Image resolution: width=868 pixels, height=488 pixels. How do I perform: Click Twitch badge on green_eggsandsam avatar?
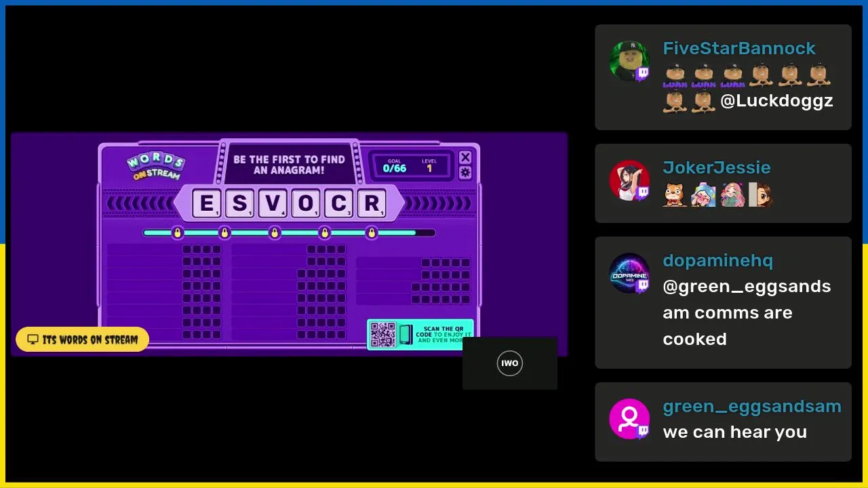[x=642, y=432]
